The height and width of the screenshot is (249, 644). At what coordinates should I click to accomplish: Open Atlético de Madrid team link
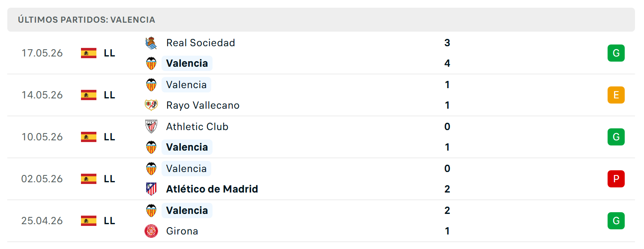coord(212,189)
